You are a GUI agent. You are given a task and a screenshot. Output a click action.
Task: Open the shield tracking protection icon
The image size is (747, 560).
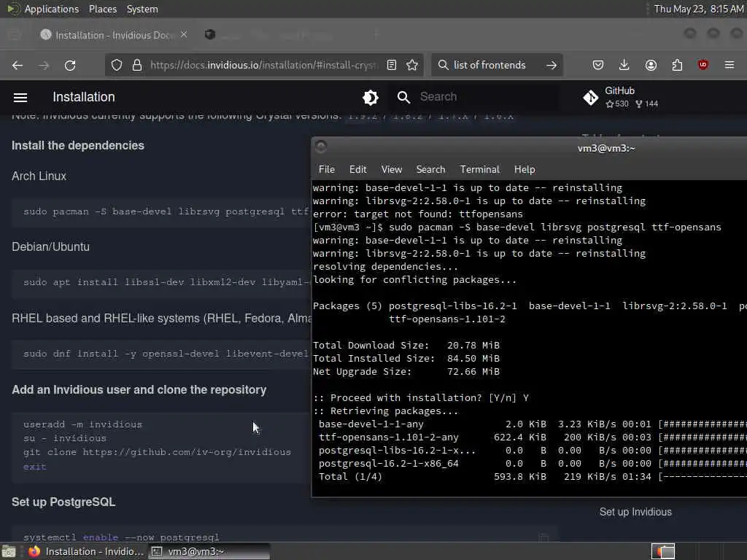coord(117,65)
